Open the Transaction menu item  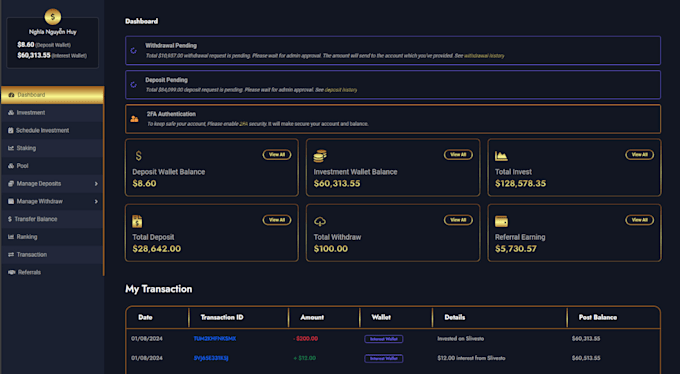tap(52, 255)
